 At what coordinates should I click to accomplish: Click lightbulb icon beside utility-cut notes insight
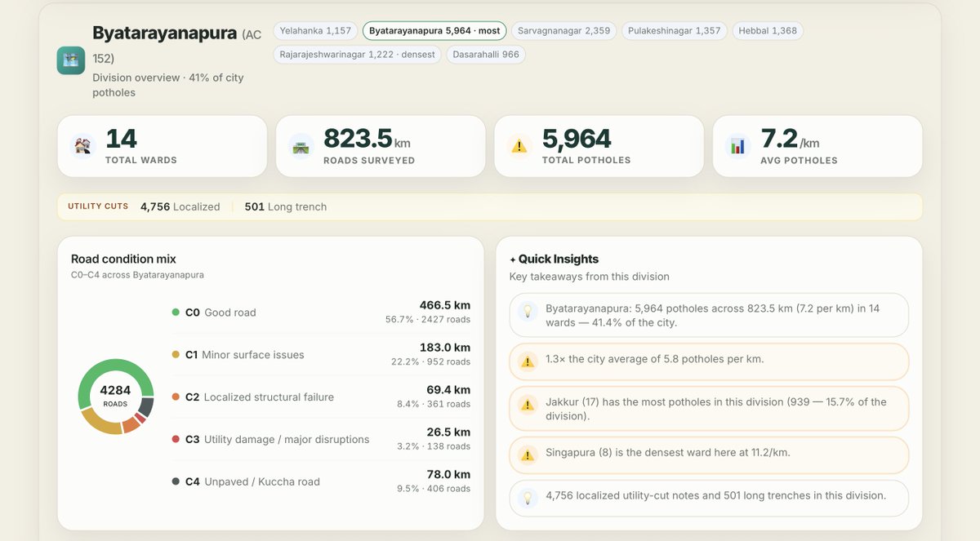tap(528, 498)
